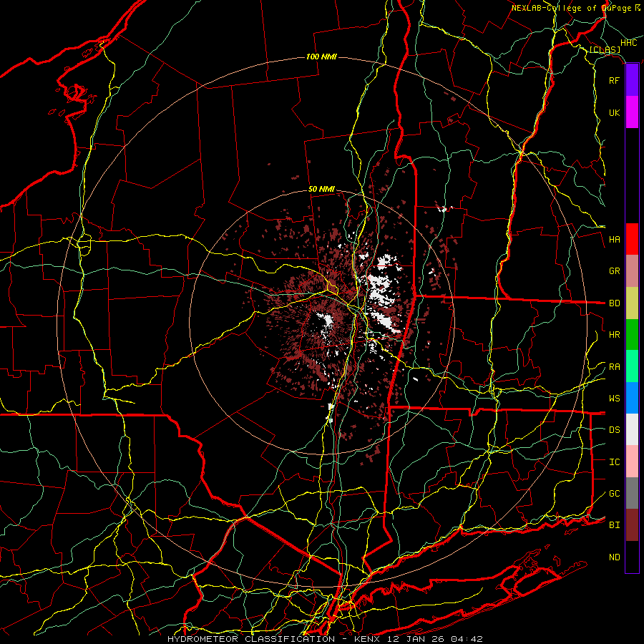The height and width of the screenshot is (644, 644).
Task: Click the RA legend label
Action: 615,367
